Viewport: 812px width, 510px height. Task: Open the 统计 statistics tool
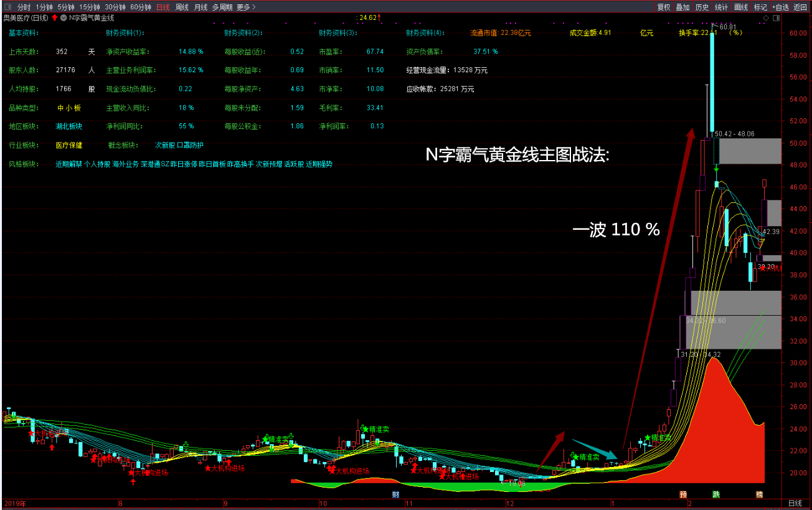coord(721,7)
